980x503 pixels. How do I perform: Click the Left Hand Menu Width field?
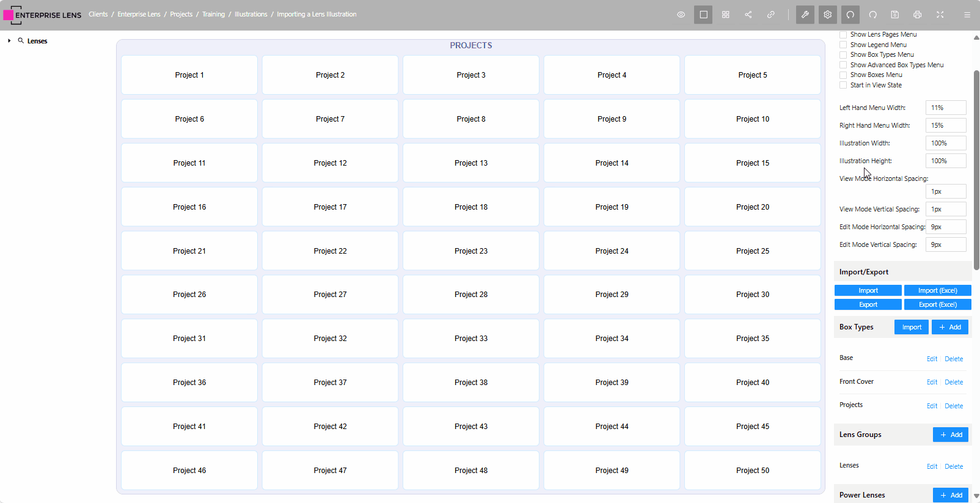click(945, 108)
